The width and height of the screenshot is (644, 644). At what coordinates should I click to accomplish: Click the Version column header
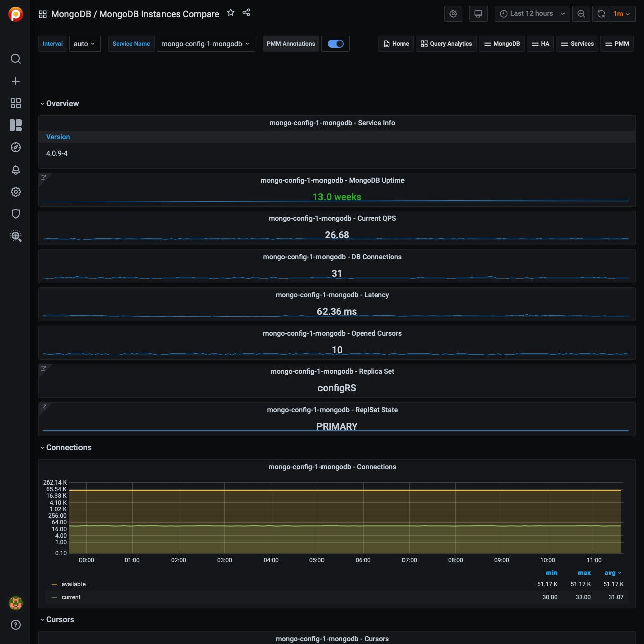pos(58,137)
